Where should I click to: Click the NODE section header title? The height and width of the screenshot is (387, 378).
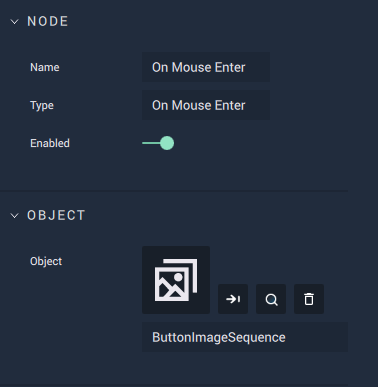tap(48, 22)
